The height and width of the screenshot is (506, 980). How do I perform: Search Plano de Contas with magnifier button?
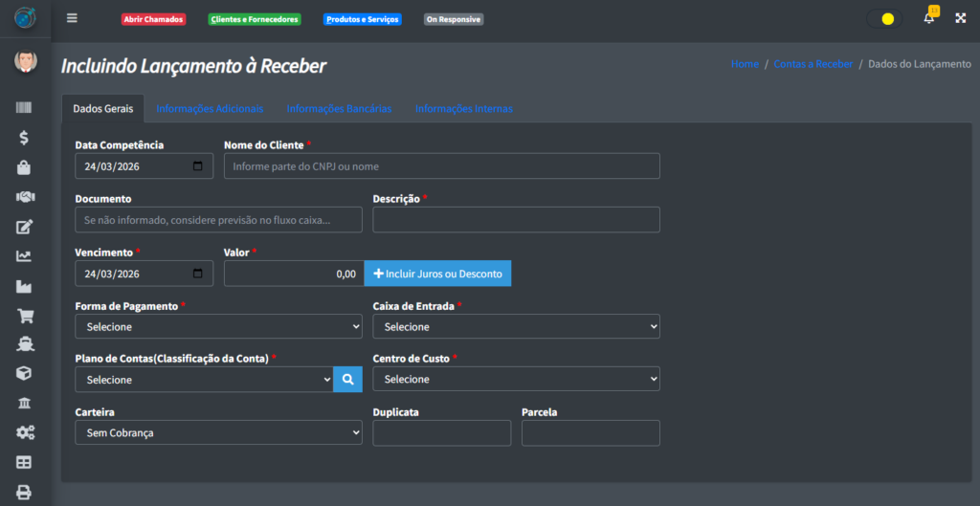tap(347, 380)
